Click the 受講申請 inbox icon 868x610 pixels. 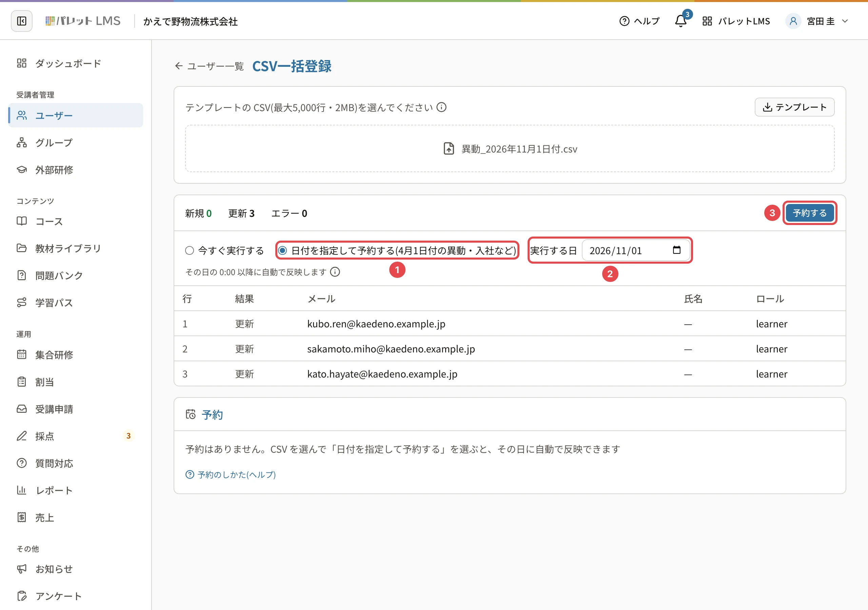pyautogui.click(x=22, y=409)
